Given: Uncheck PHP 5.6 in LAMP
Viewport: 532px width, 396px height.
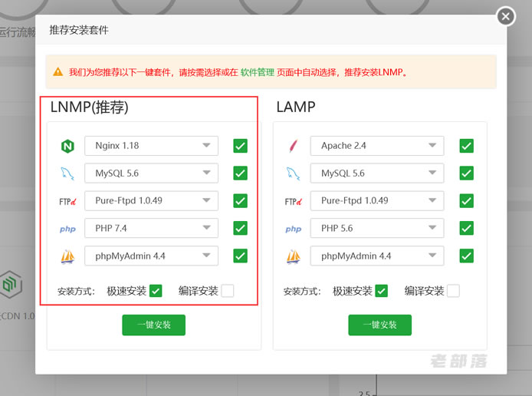Looking at the screenshot, I should point(467,228).
